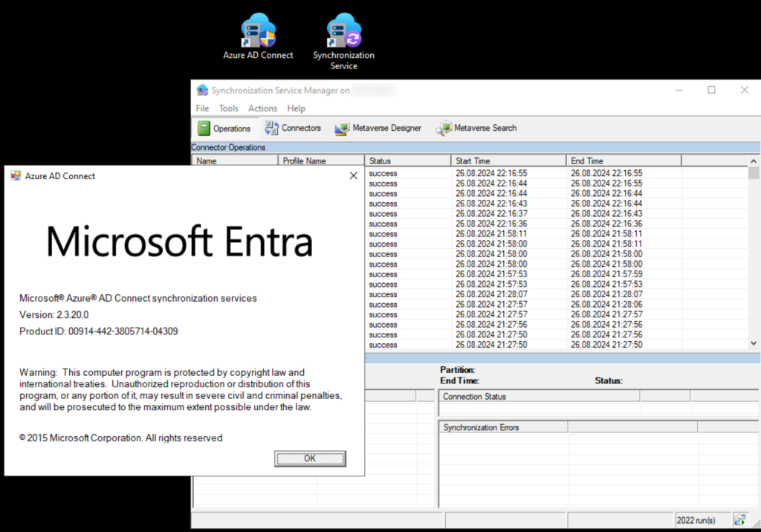The image size is (761, 532).
Task: Select the Connection Status column header
Action: 540,397
